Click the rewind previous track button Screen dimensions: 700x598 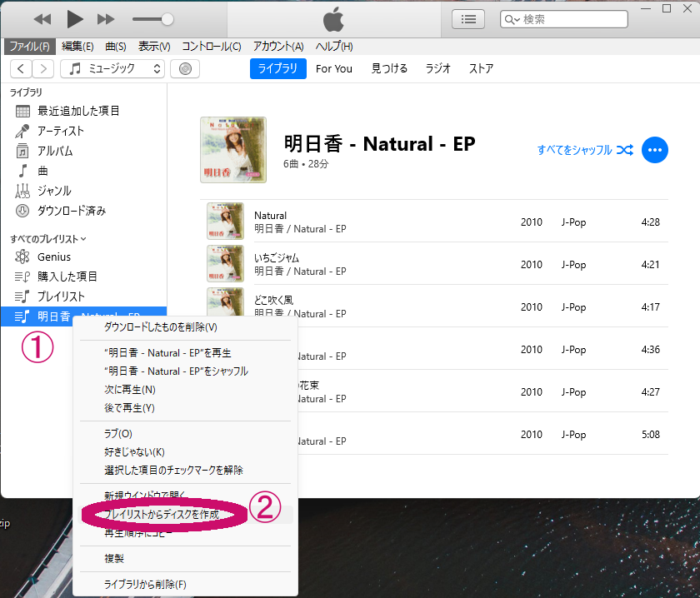pyautogui.click(x=42, y=19)
